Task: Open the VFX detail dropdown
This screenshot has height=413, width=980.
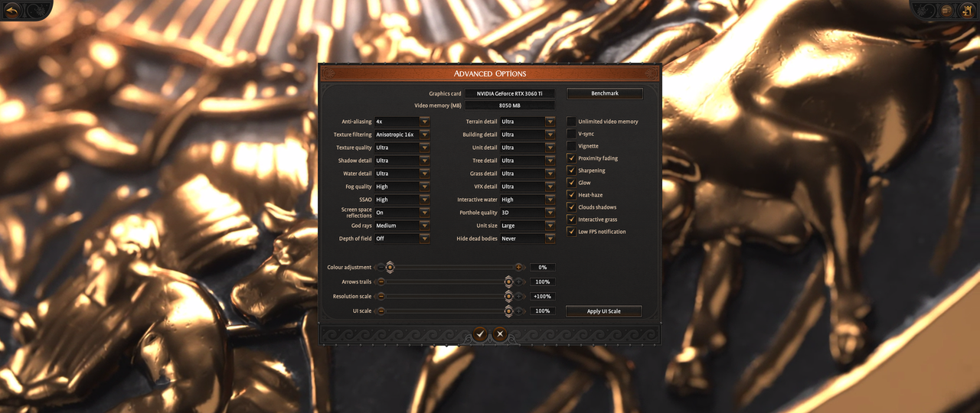Action: tap(528, 187)
